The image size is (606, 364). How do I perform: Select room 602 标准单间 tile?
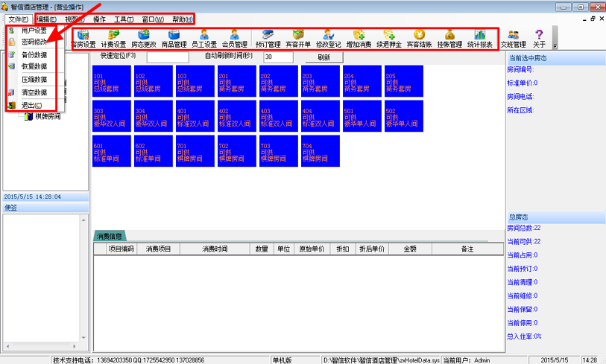click(154, 151)
